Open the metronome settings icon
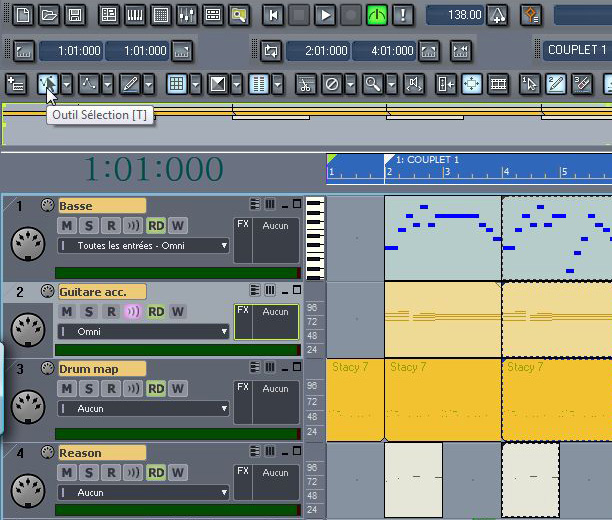Screen dimensions: 612x520 point(497,15)
